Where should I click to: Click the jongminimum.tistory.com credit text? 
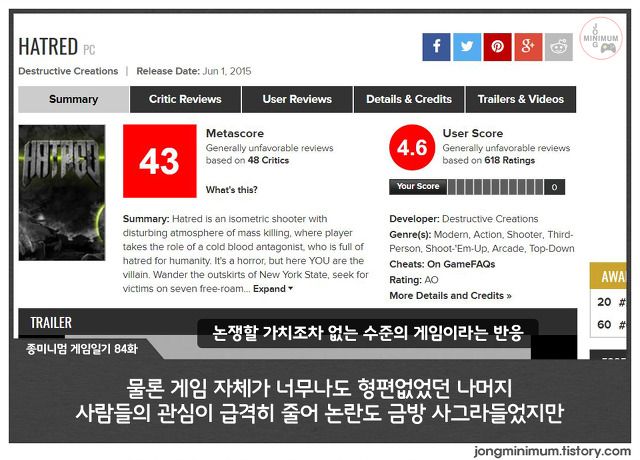click(552, 451)
